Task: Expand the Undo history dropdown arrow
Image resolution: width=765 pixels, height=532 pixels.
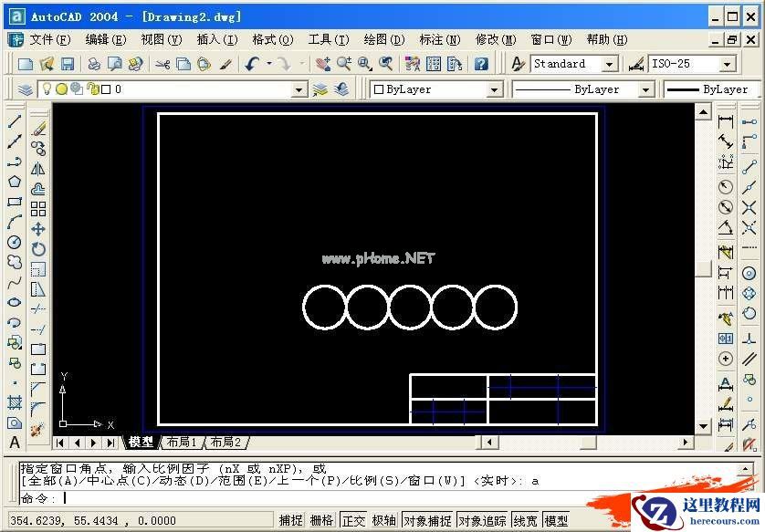Action: tap(268, 64)
